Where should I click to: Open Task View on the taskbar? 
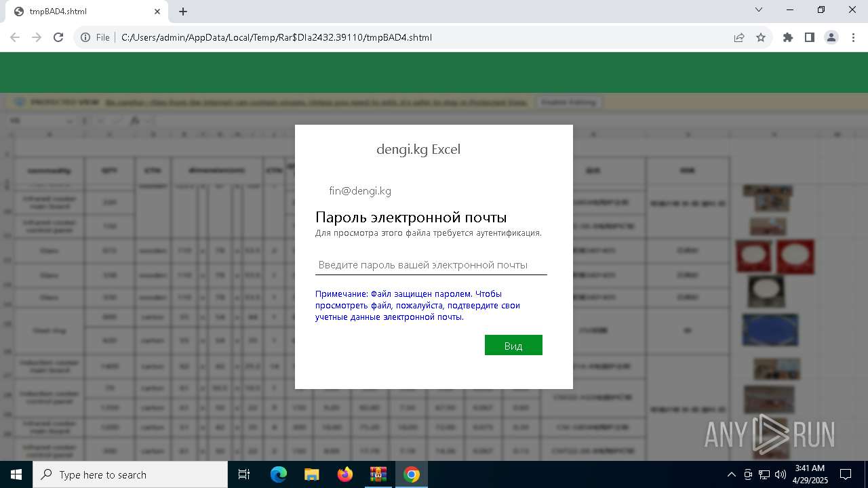click(x=244, y=474)
